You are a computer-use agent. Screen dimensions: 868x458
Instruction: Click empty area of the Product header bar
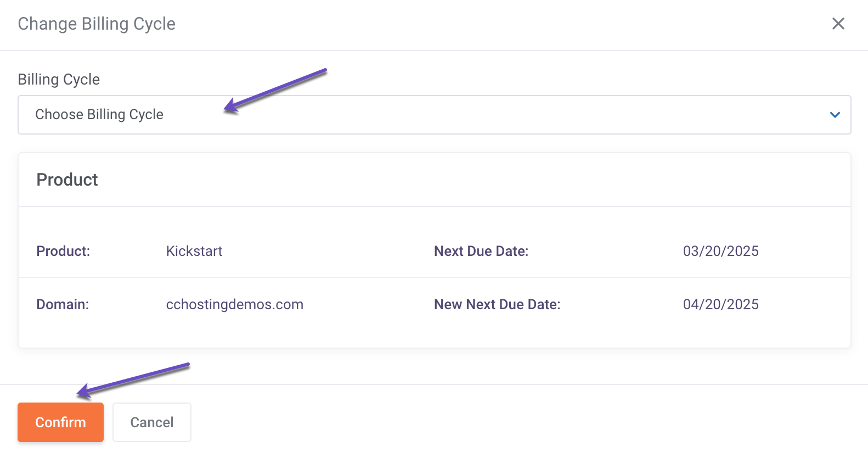point(466,180)
